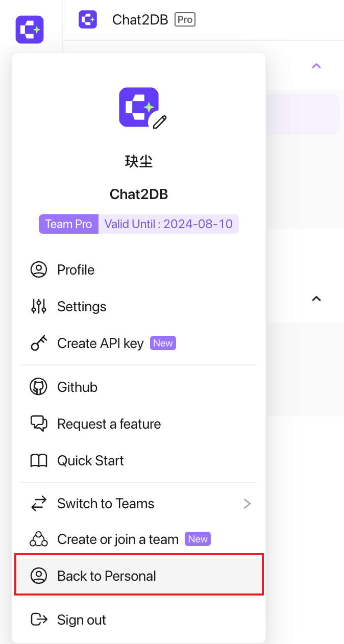Viewport: 344px width, 644px height.
Task: Click the swap arrows Switch to Teams icon
Action: (39, 504)
